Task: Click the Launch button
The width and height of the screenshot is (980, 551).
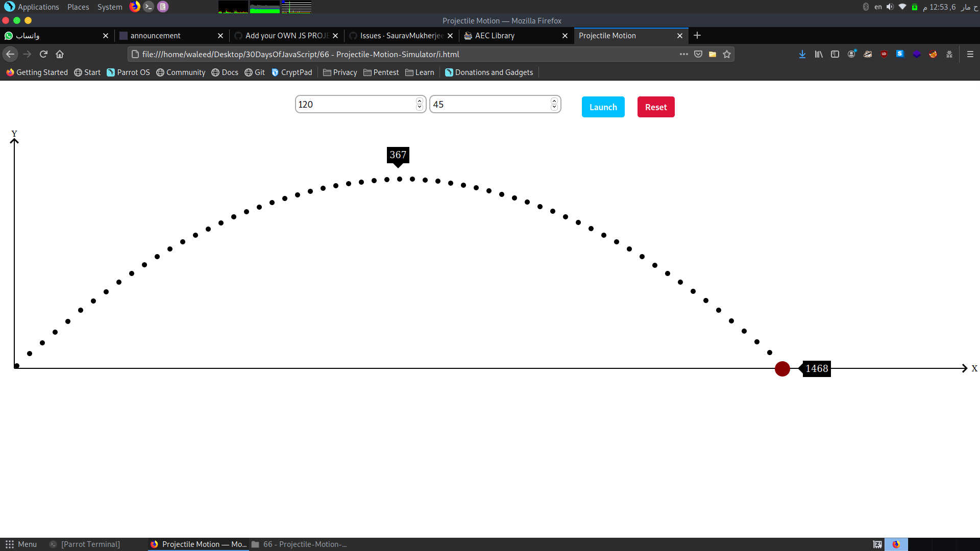Action: coord(603,107)
